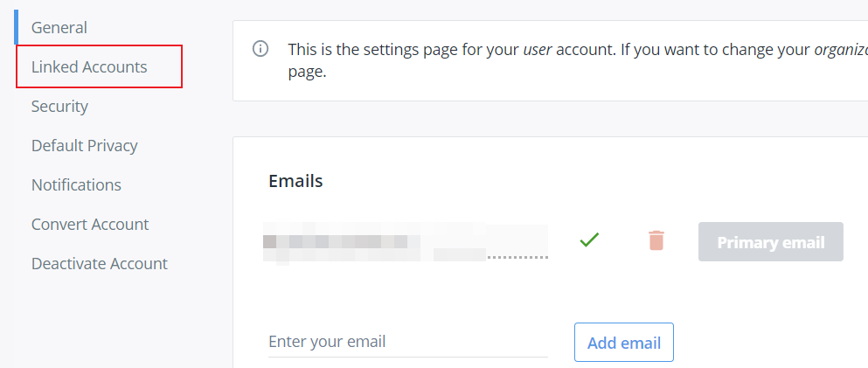Focus the Enter your email field
This screenshot has height=368, width=868.
[x=408, y=342]
